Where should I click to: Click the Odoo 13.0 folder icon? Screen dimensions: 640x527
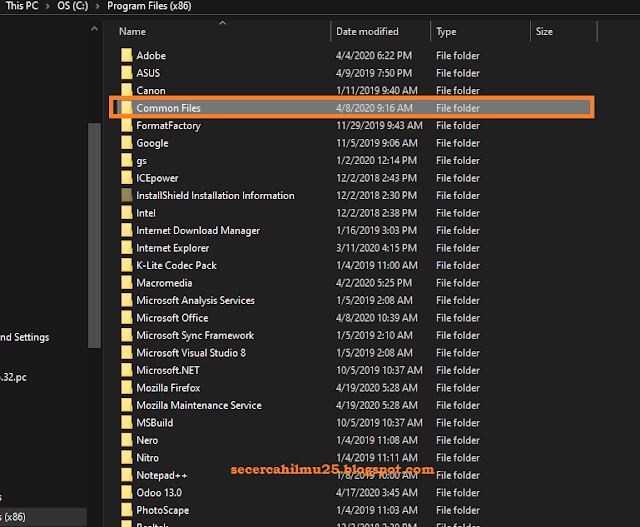coord(127,493)
